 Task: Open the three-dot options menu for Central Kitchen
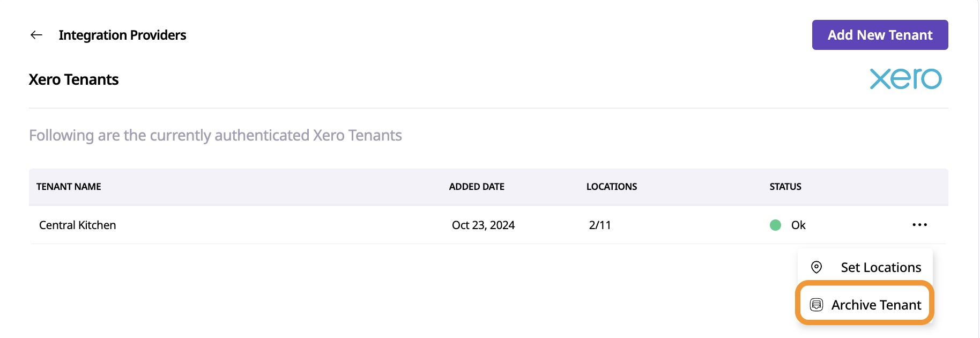[919, 225]
